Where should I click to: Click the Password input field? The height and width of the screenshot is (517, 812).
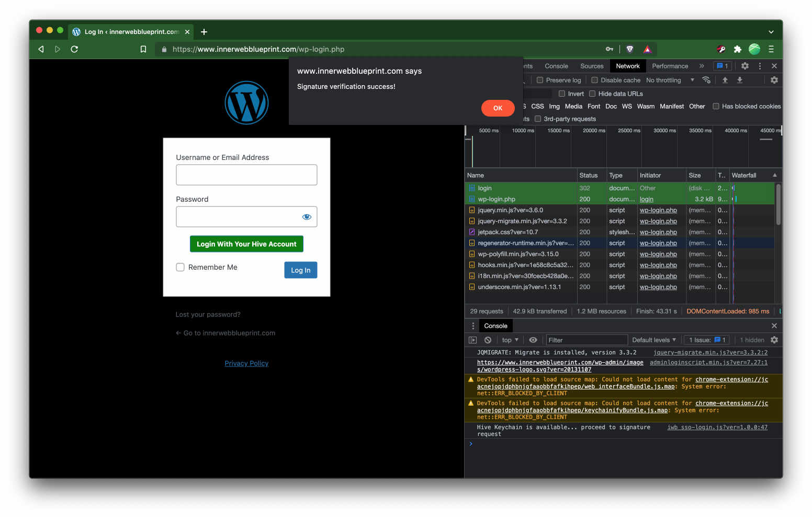246,217
